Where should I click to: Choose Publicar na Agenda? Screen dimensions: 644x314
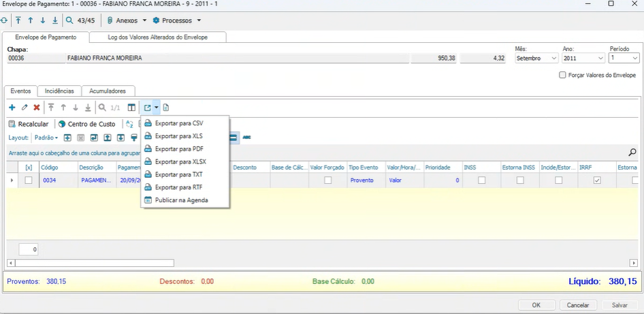click(x=184, y=200)
